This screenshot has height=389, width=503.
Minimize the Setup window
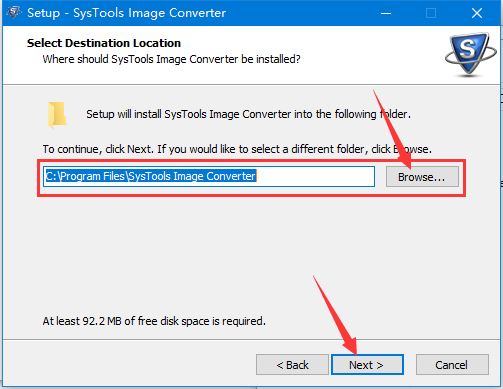(386, 13)
